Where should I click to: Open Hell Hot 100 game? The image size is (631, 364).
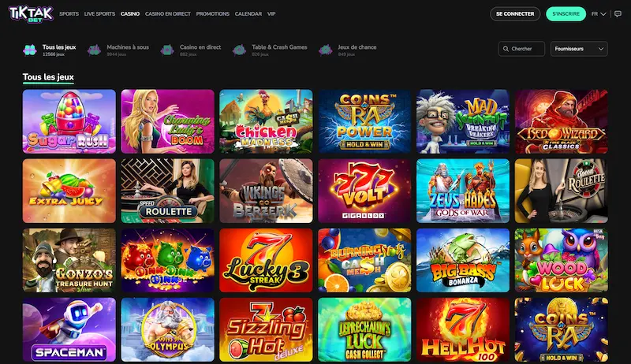pyautogui.click(x=463, y=330)
